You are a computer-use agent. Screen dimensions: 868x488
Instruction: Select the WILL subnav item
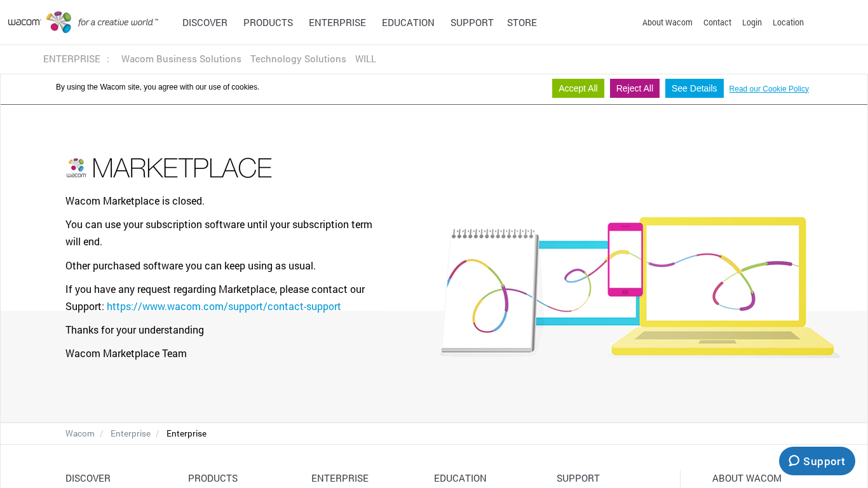(x=365, y=59)
